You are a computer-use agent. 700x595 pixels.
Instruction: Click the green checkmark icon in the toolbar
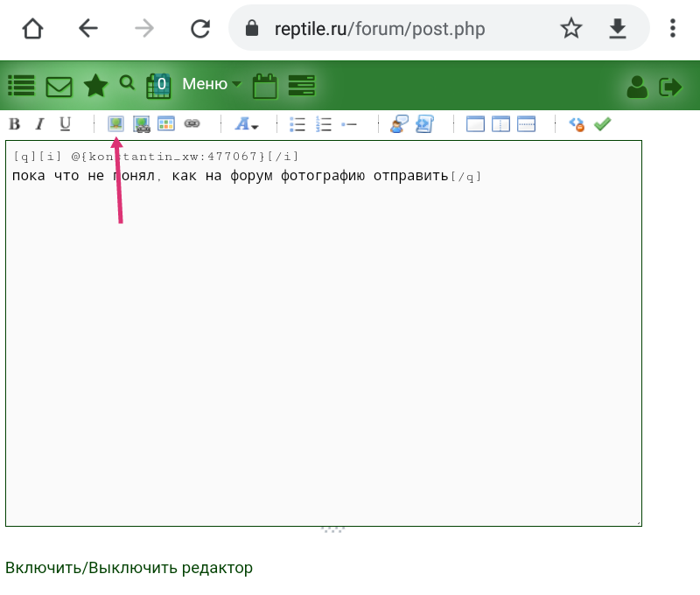tap(602, 124)
